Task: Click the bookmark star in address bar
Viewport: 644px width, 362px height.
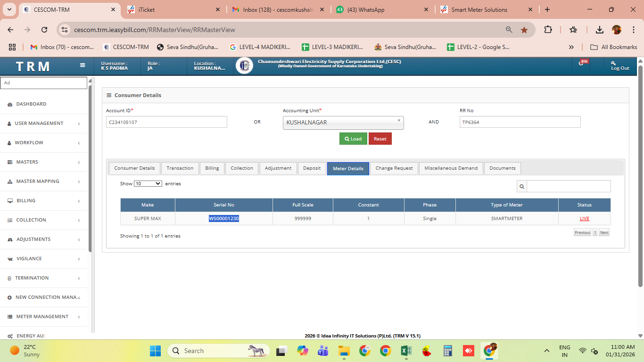Action: tap(524, 30)
